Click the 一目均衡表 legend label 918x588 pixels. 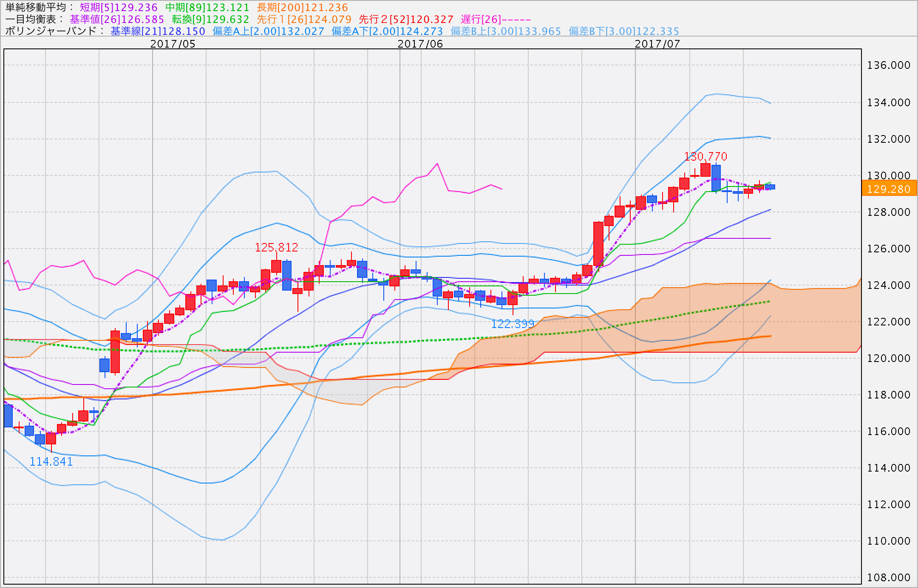pyautogui.click(x=34, y=19)
